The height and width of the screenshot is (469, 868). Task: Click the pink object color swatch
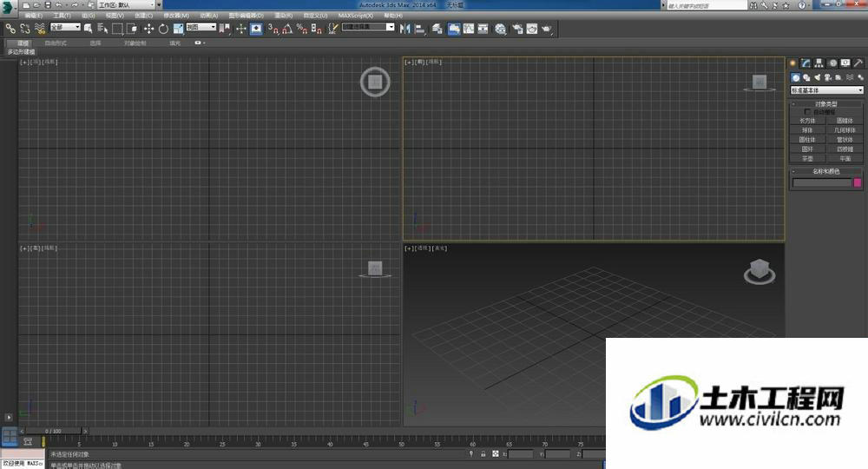click(x=858, y=182)
